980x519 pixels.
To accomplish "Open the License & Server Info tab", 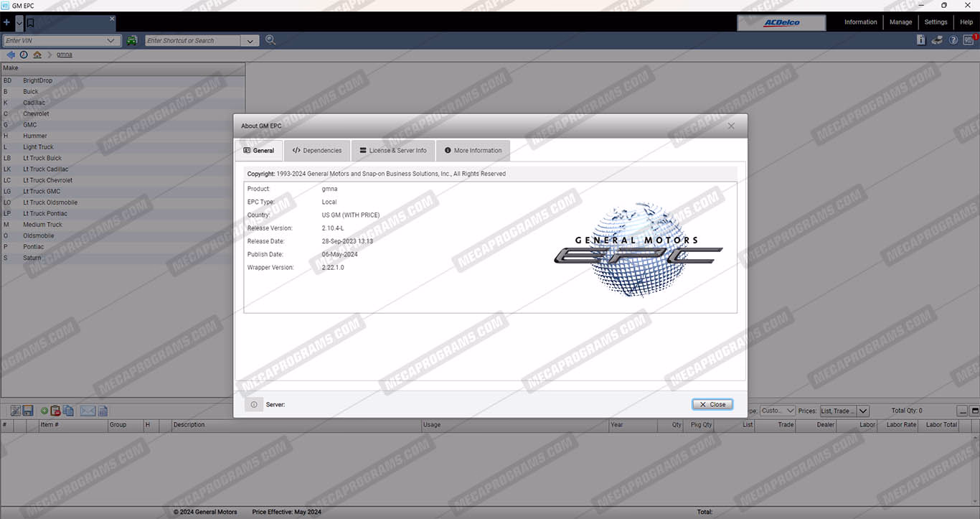I will pos(393,151).
